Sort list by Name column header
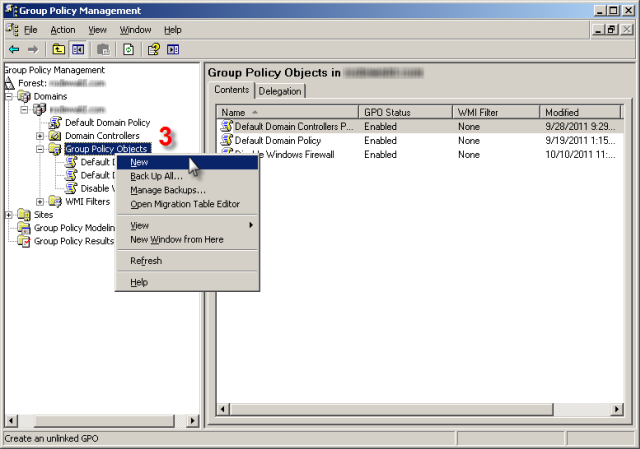640x449 pixels. pyautogui.click(x=287, y=112)
